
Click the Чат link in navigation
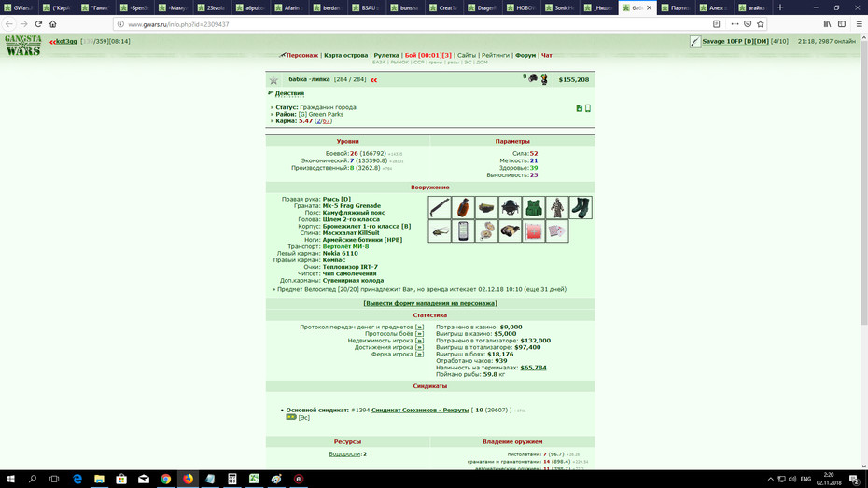click(546, 55)
